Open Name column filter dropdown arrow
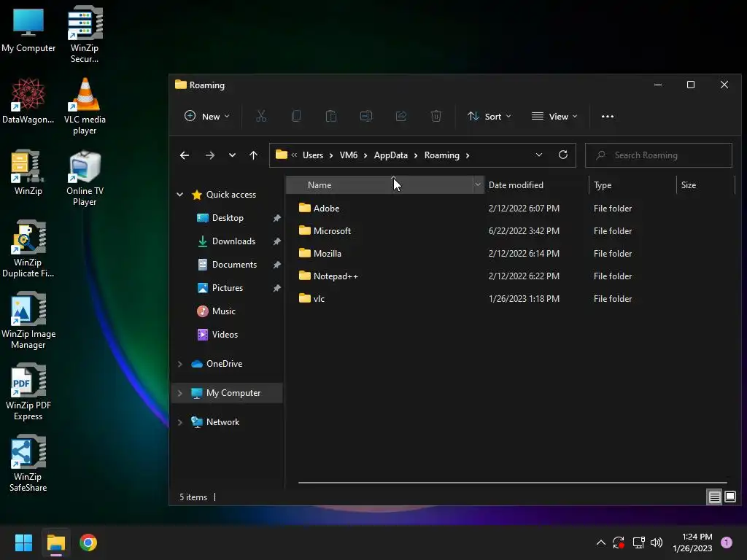747x560 pixels. coord(478,184)
